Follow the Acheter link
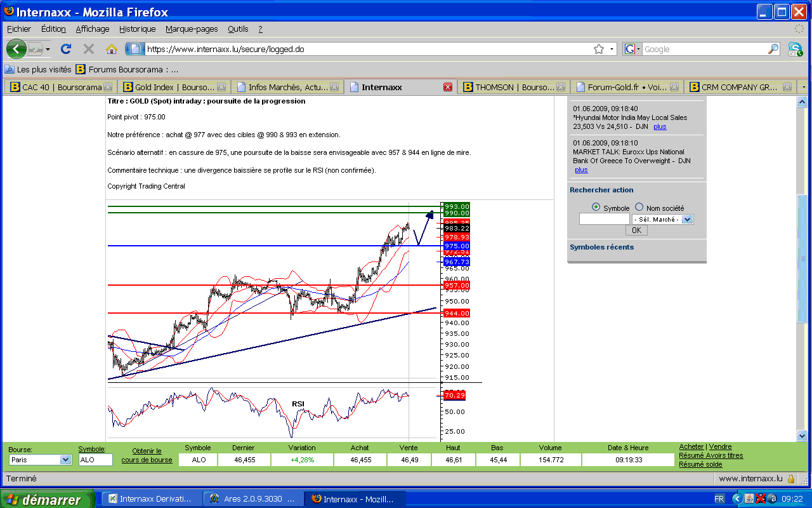812x508 pixels. [x=691, y=447]
